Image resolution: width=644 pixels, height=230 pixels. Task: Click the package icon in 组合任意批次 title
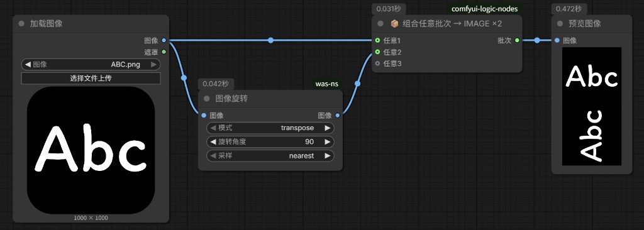pyautogui.click(x=394, y=24)
